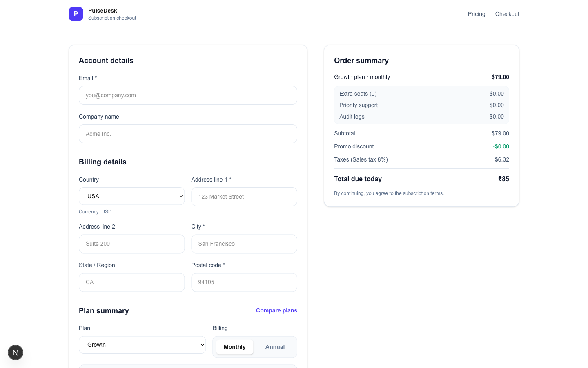
Task: Expand the Plan dropdown showing Growth
Action: coord(142,345)
